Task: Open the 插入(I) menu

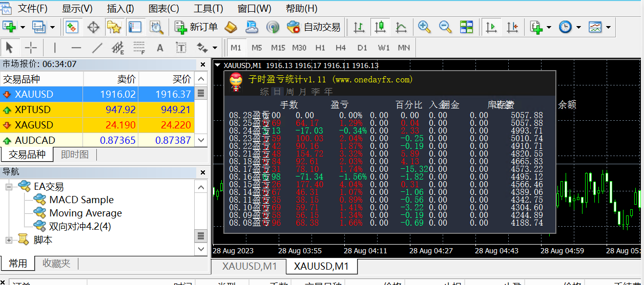Action: [x=120, y=9]
